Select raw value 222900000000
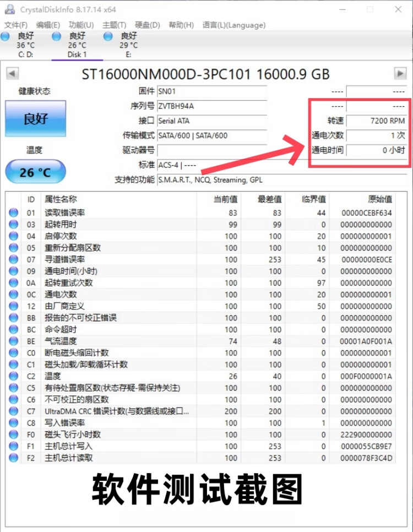 point(366,435)
